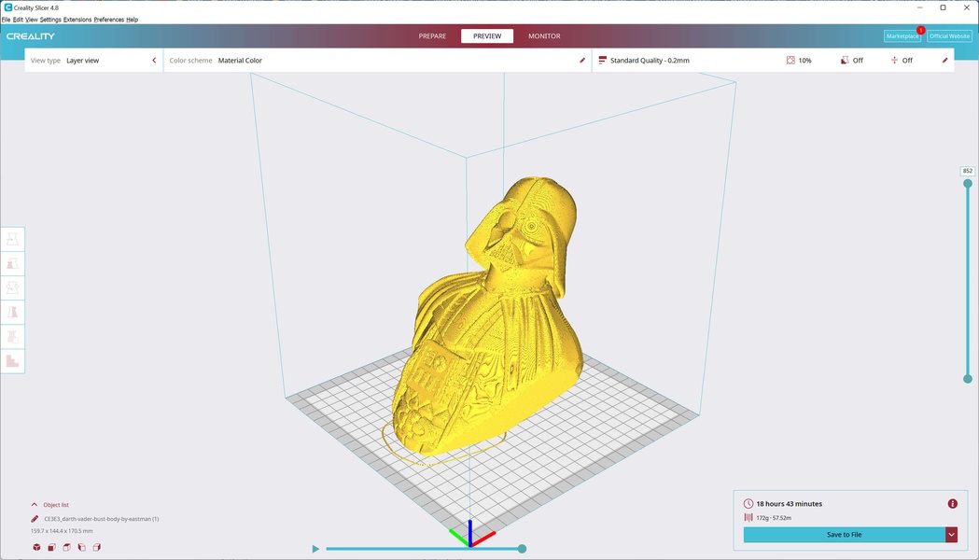Open the Save to File dropdown arrow

[x=951, y=534]
